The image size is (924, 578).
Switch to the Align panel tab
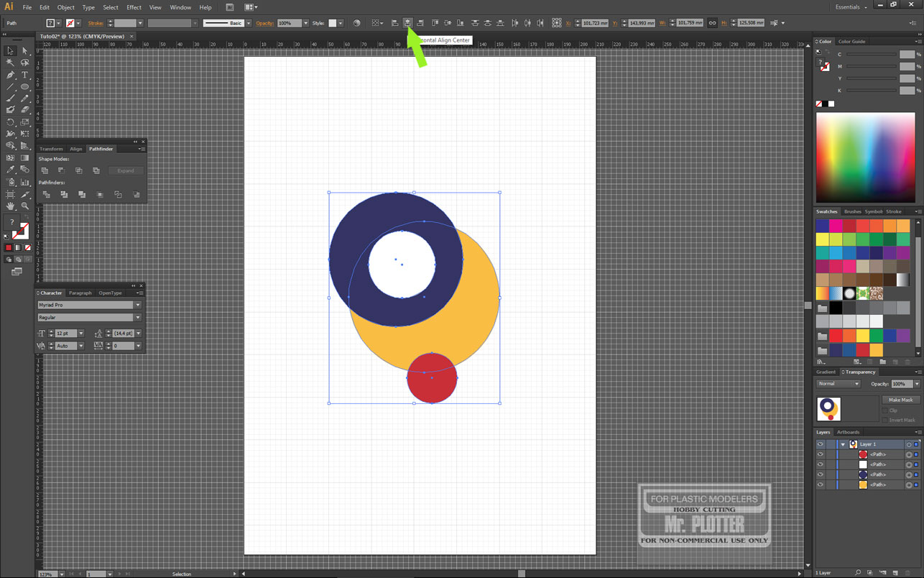(75, 149)
